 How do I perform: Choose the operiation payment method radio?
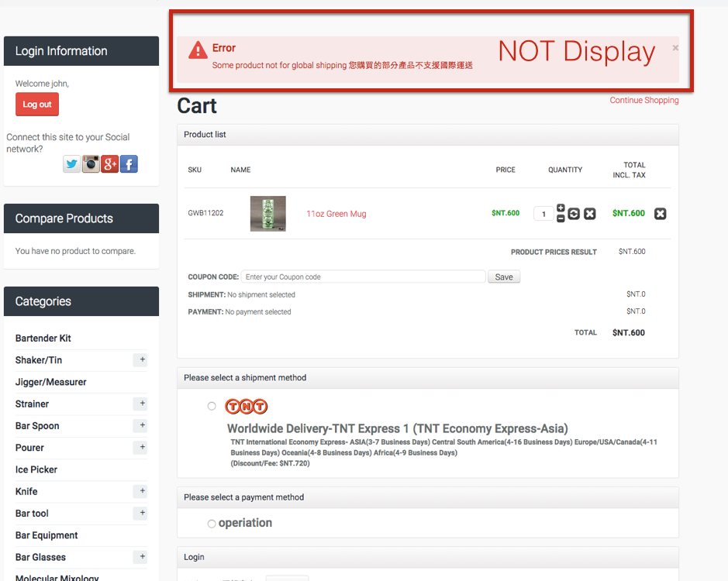pos(212,524)
